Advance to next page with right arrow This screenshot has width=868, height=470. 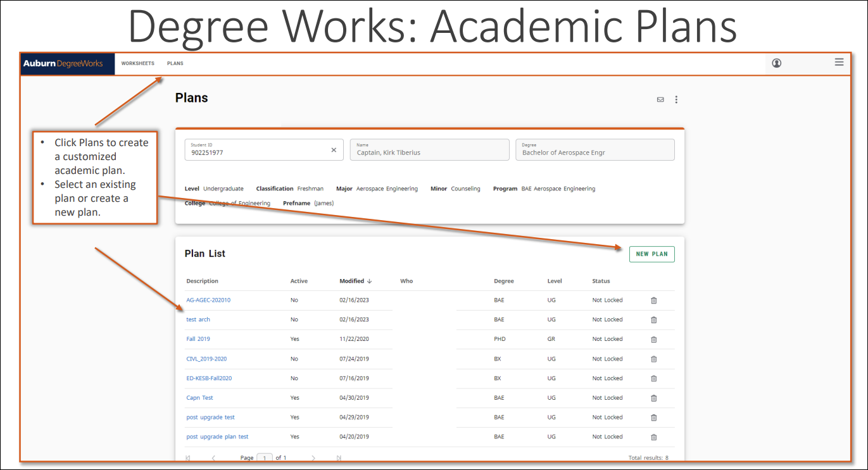click(x=313, y=457)
